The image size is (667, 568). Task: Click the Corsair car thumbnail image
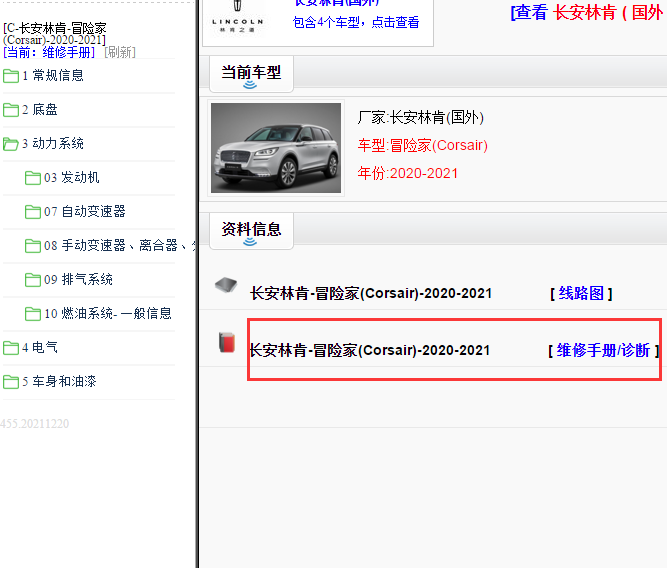[276, 148]
